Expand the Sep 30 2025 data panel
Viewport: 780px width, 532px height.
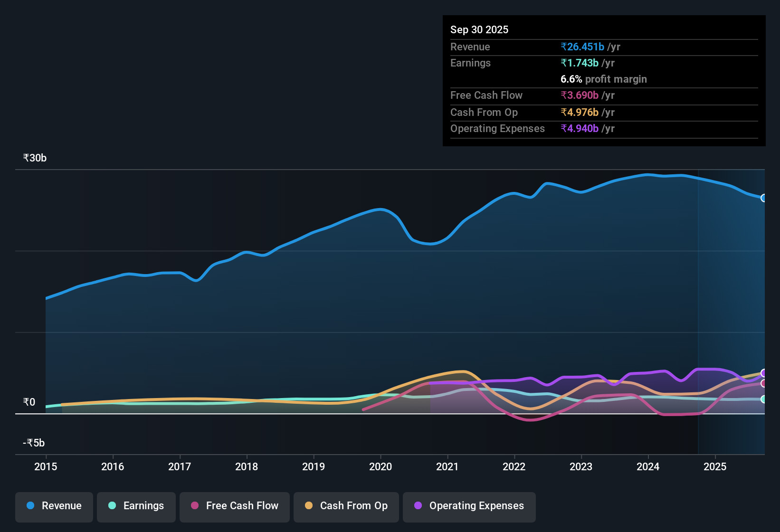479,29
